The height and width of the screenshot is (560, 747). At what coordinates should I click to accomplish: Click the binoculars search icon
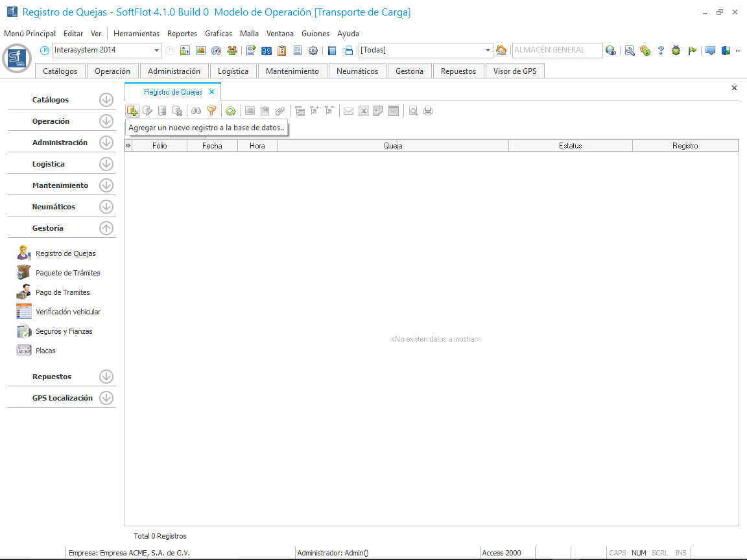tap(196, 111)
